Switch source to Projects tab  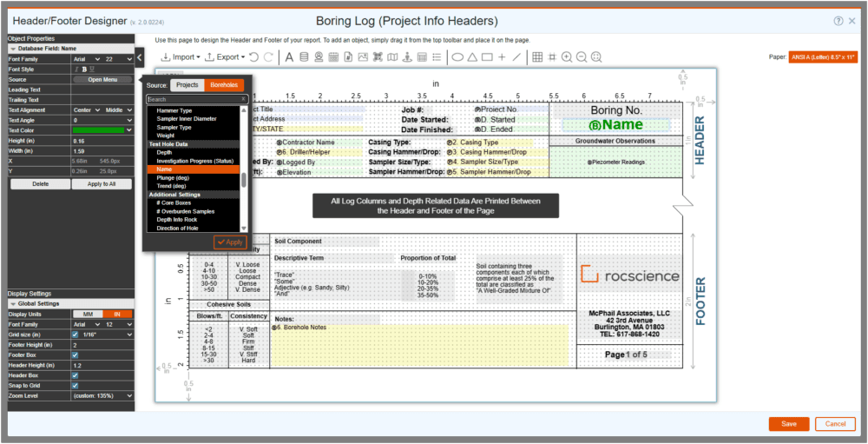click(x=187, y=85)
